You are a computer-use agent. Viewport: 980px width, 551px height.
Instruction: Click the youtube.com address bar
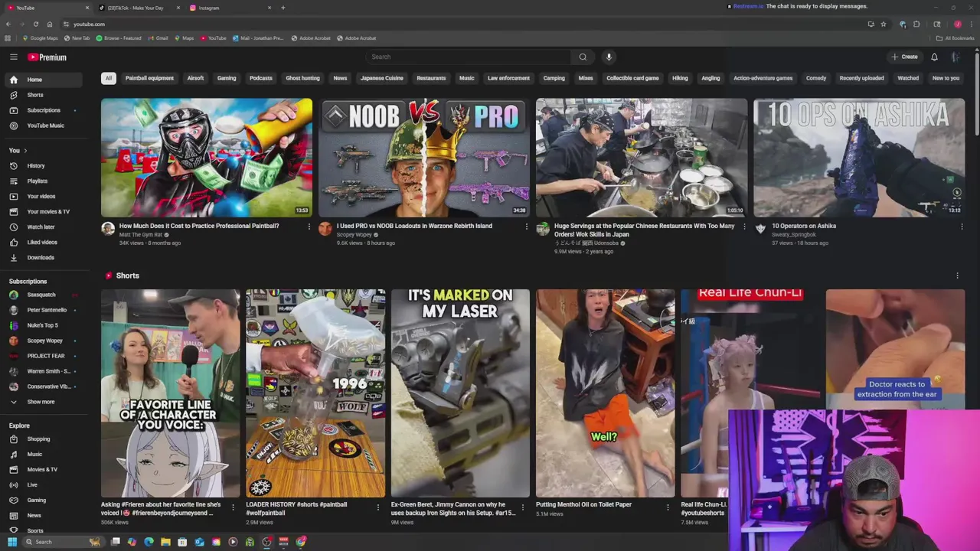(459, 24)
